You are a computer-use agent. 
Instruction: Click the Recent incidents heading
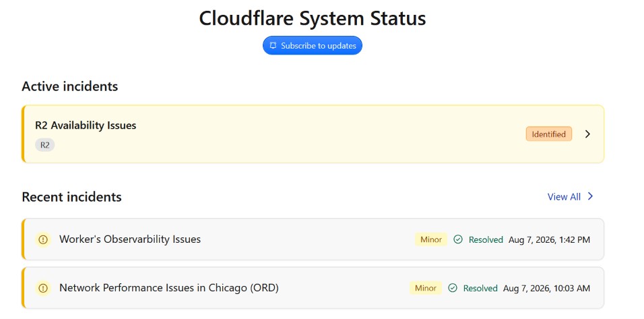coord(71,197)
